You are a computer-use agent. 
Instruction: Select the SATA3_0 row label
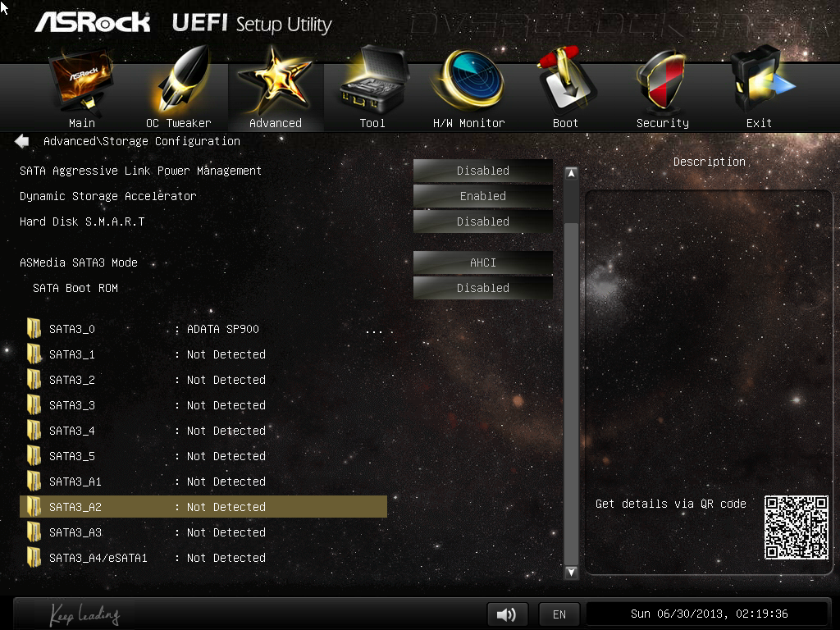click(x=72, y=329)
